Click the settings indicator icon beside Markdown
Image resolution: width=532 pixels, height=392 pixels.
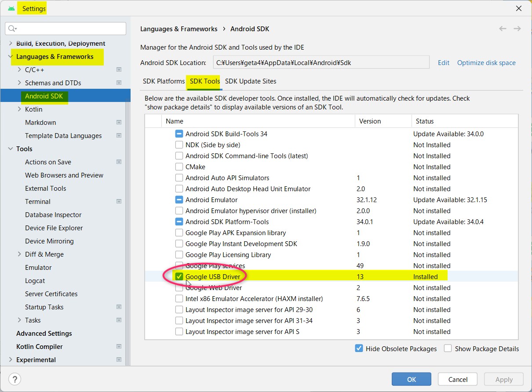click(x=119, y=122)
